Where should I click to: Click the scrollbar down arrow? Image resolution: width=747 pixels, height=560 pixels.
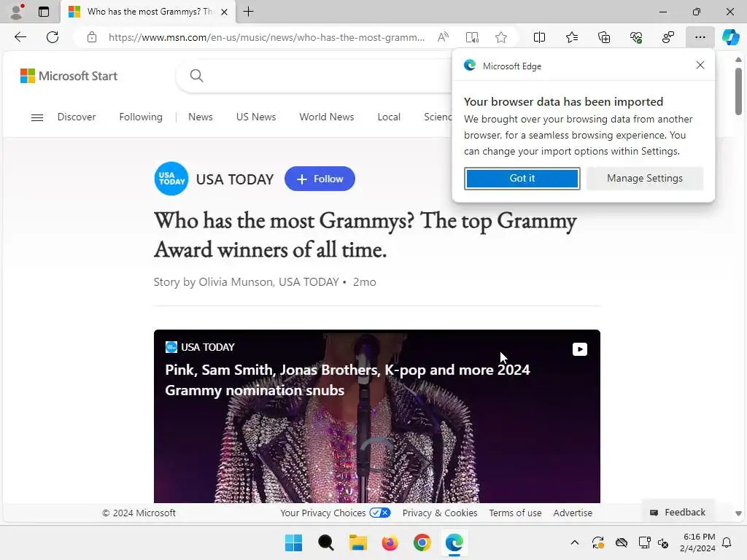[x=738, y=513]
